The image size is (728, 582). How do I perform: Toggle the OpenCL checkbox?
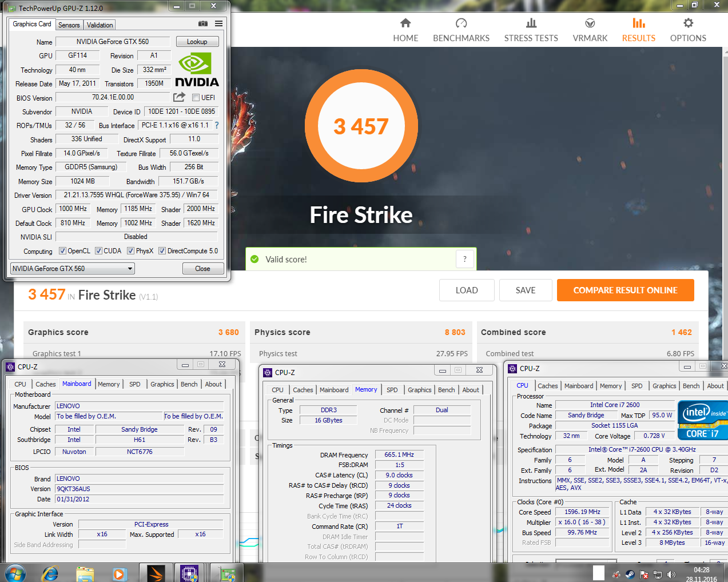(x=63, y=250)
